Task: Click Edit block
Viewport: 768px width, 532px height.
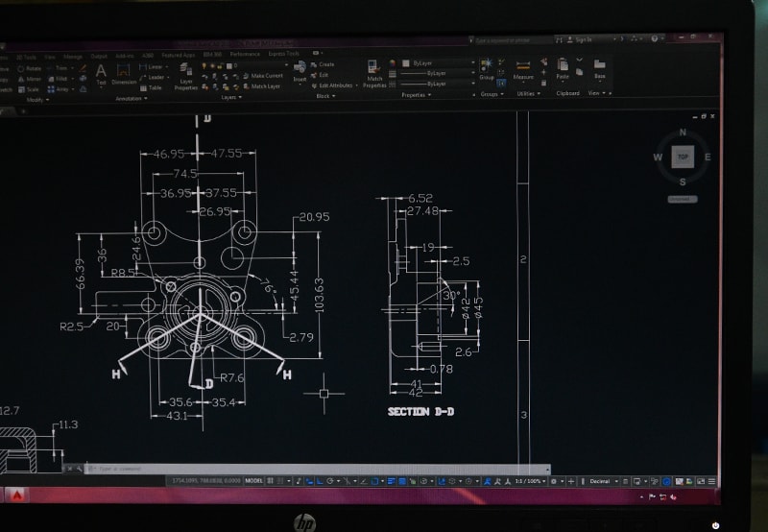Action: click(x=320, y=75)
